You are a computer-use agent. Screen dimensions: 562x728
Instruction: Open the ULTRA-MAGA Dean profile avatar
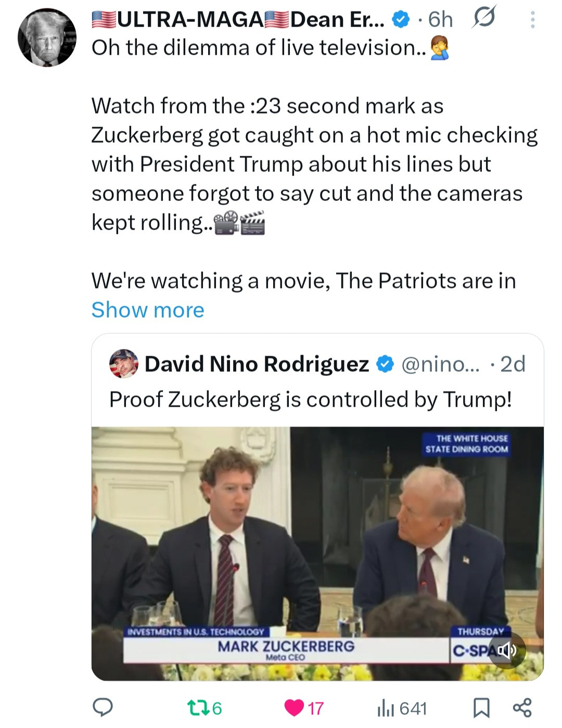pos(47,37)
